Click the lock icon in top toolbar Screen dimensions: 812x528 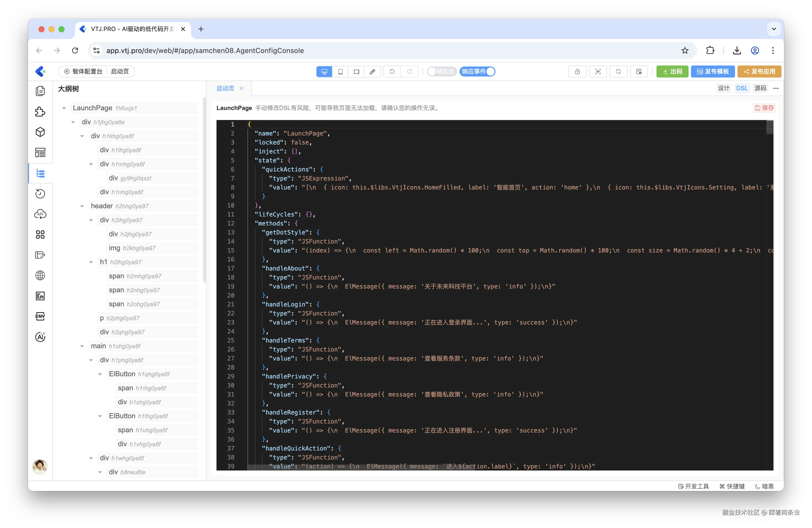pyautogui.click(x=577, y=72)
